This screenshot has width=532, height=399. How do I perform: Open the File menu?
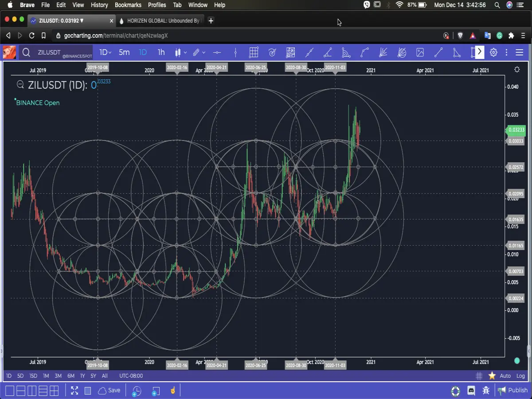tap(45, 5)
